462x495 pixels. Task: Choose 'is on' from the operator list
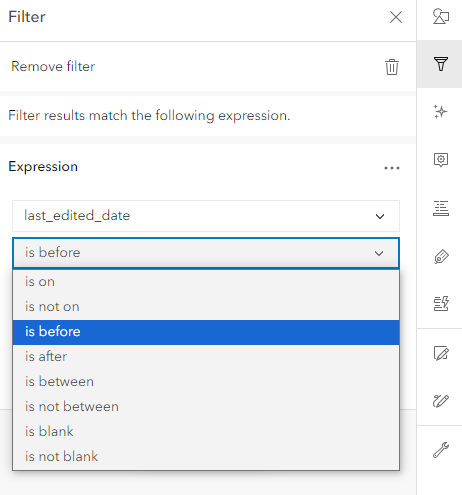tap(206, 282)
